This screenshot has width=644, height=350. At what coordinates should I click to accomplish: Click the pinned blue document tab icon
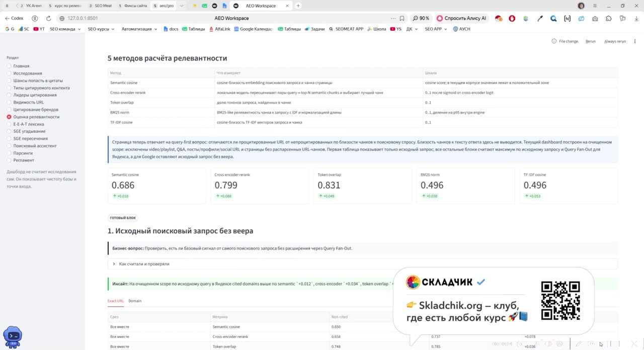[x=224, y=6]
